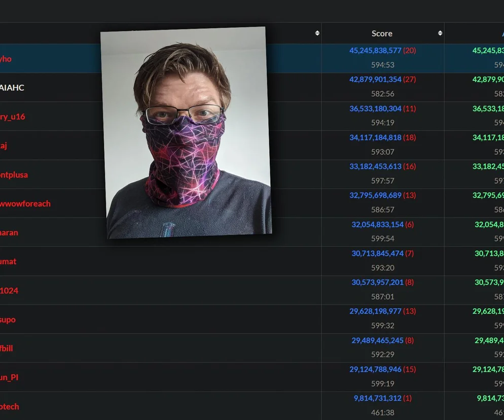
Task: Select the user link ending in 'un_PI'
Action: point(10,377)
